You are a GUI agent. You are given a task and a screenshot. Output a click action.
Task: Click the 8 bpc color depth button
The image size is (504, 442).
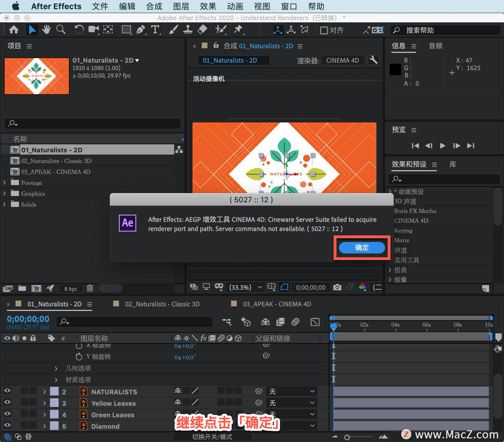click(x=71, y=289)
